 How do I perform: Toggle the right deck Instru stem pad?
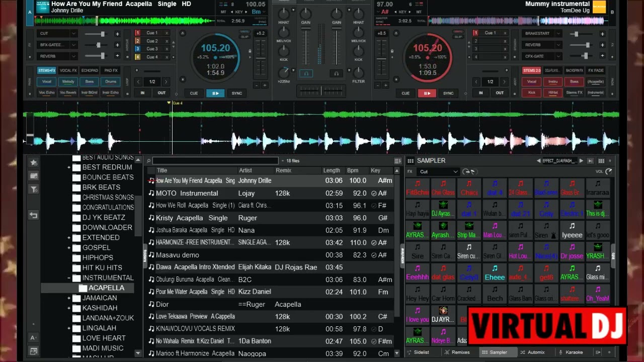[x=553, y=81]
